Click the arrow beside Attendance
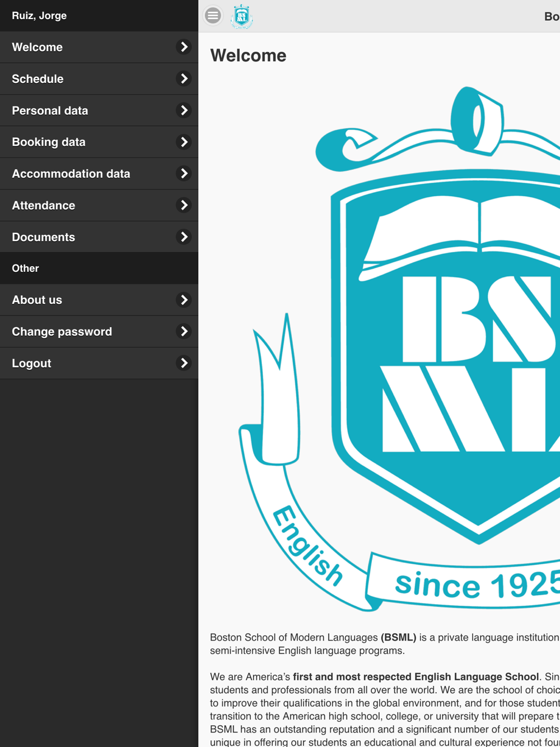This screenshot has width=560, height=747. (184, 206)
